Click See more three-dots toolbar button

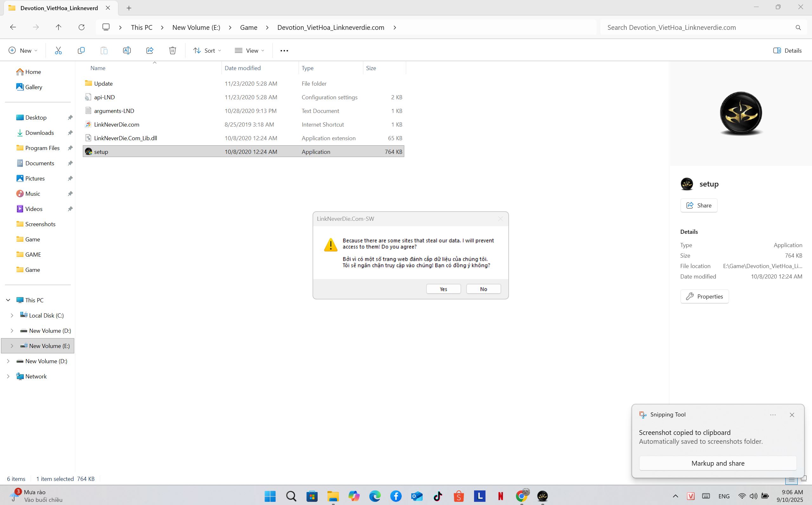click(284, 50)
